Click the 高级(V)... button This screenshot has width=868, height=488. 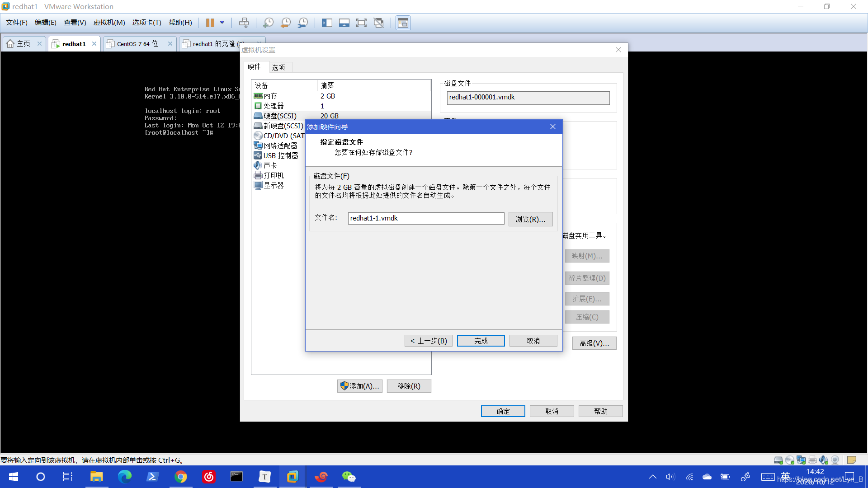coord(594,343)
